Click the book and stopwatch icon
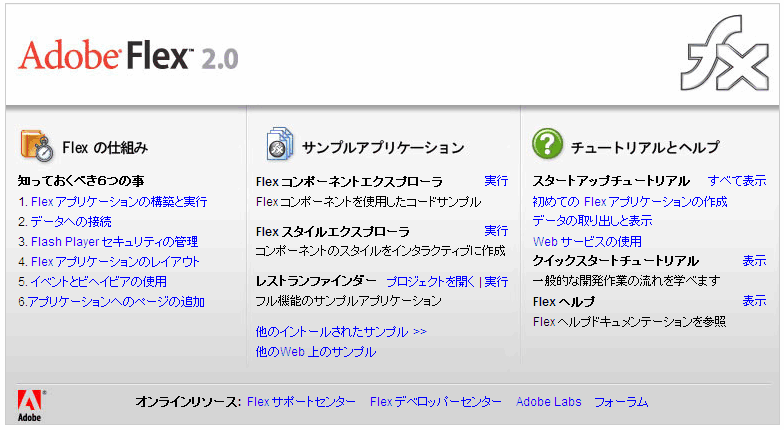Screen dimensions: 784x430 click(x=36, y=146)
